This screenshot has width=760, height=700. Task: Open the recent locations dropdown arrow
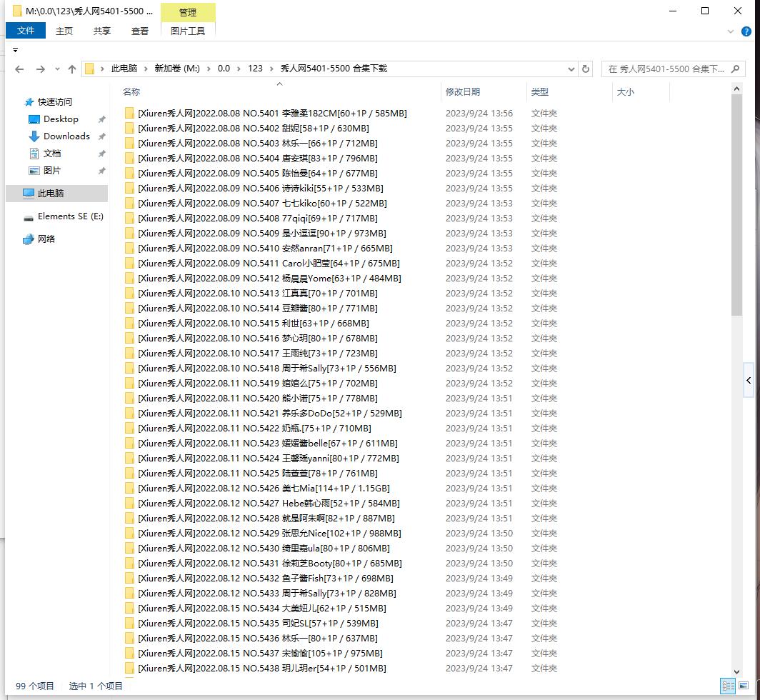[56, 69]
